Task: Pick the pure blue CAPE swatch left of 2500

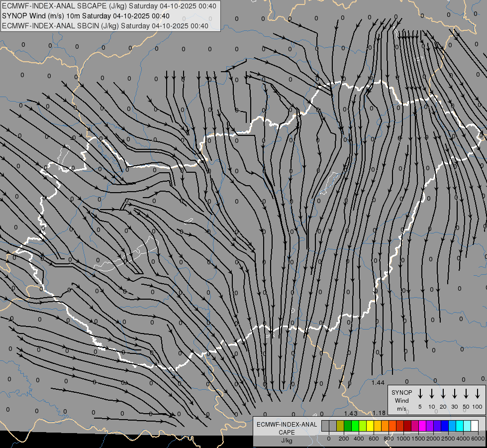Action: click(444, 426)
